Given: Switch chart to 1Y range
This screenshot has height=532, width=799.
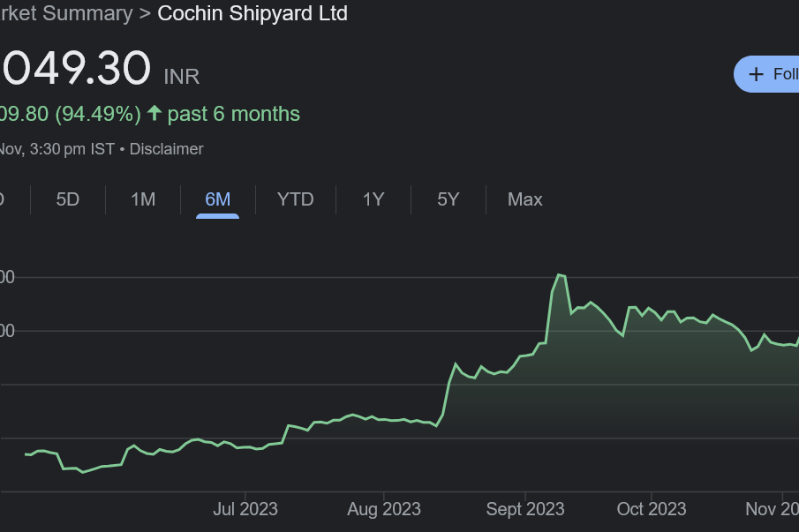Looking at the screenshot, I should (x=373, y=199).
